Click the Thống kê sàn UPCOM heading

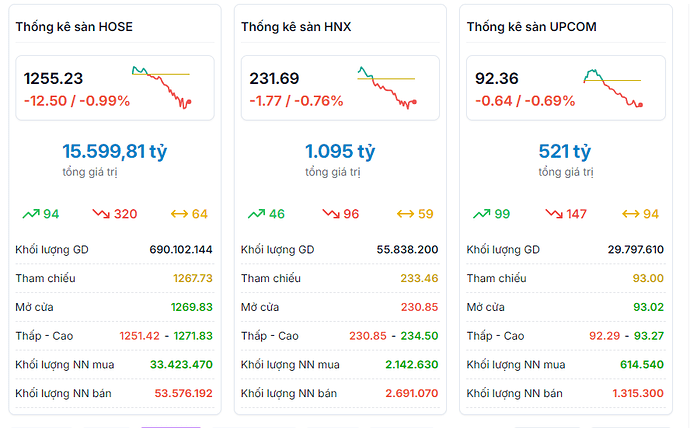click(531, 27)
